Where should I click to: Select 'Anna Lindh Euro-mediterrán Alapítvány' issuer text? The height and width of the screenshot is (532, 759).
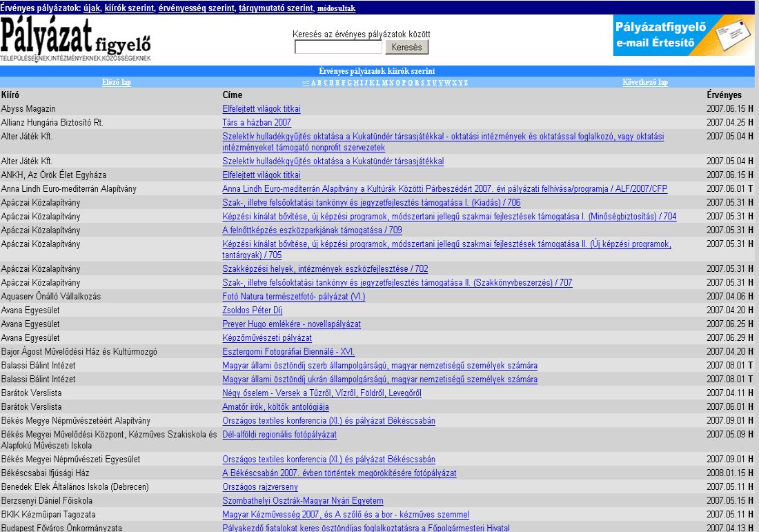69,189
